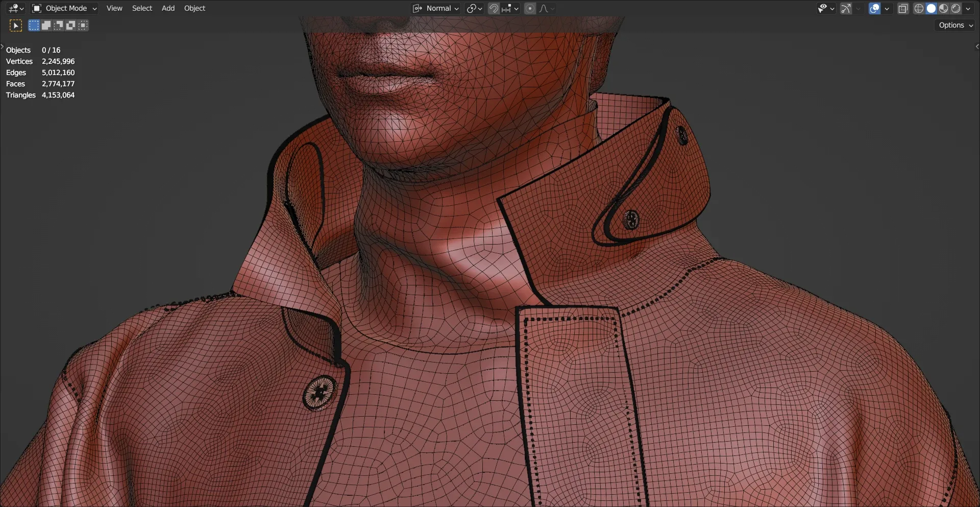Open the overlays options dropdown
The image size is (980, 507).
click(x=887, y=8)
